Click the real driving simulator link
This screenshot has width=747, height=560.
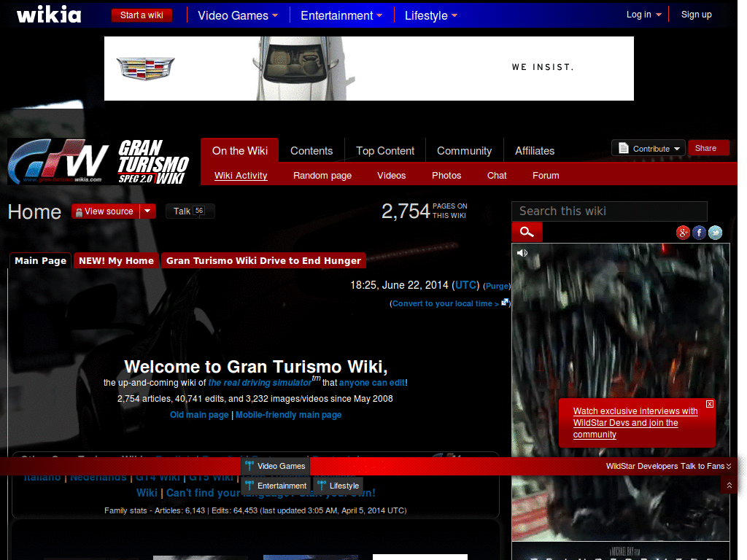pos(260,382)
